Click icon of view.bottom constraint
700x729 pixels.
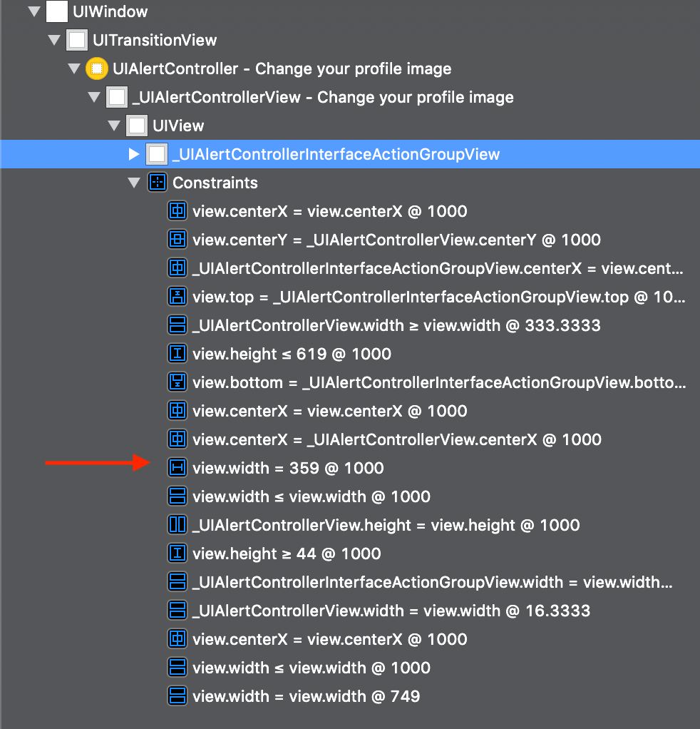[177, 382]
